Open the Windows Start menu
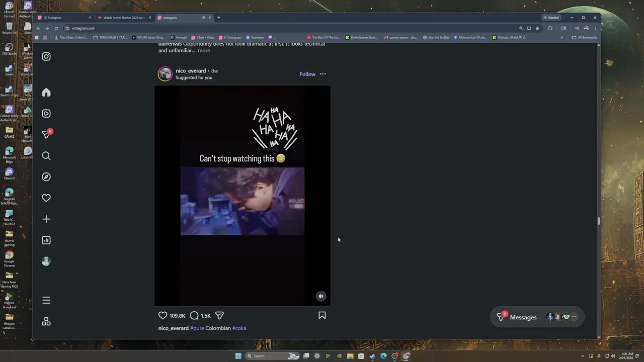The image size is (644, 362). (x=238, y=356)
